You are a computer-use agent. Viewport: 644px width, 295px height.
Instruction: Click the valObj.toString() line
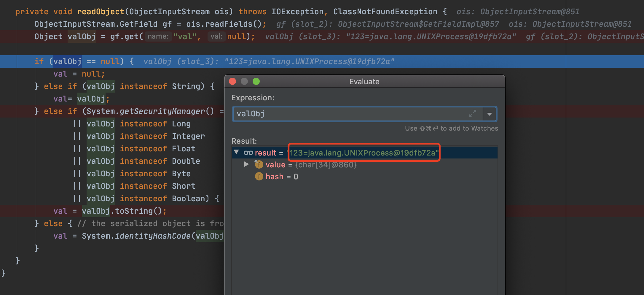coord(124,211)
